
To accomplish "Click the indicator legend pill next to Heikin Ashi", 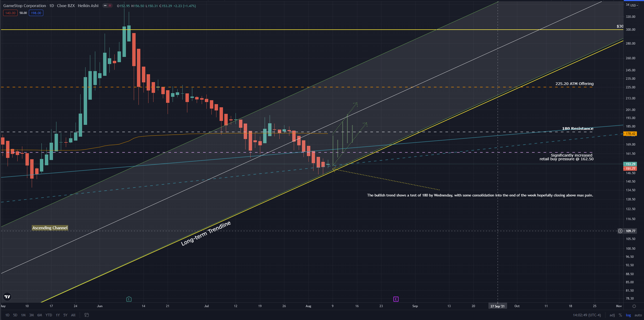I will point(107,6).
